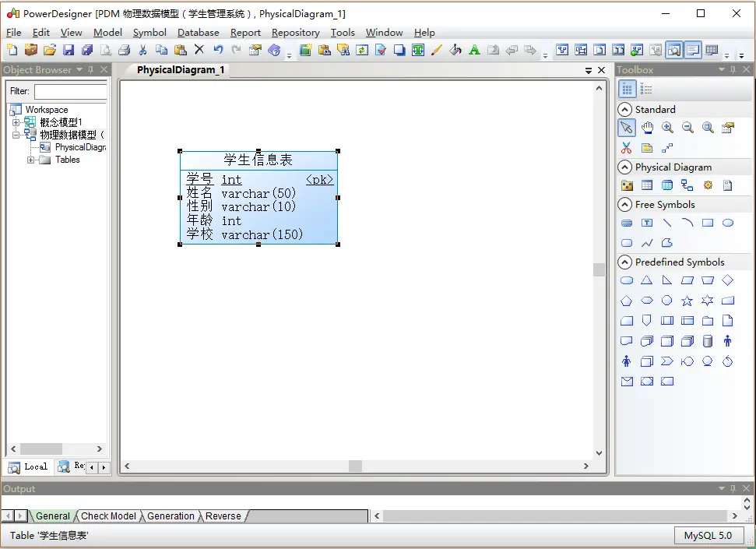This screenshot has height=549, width=756.
Task: Select the View tool in Physical Diagram section
Action: click(667, 185)
